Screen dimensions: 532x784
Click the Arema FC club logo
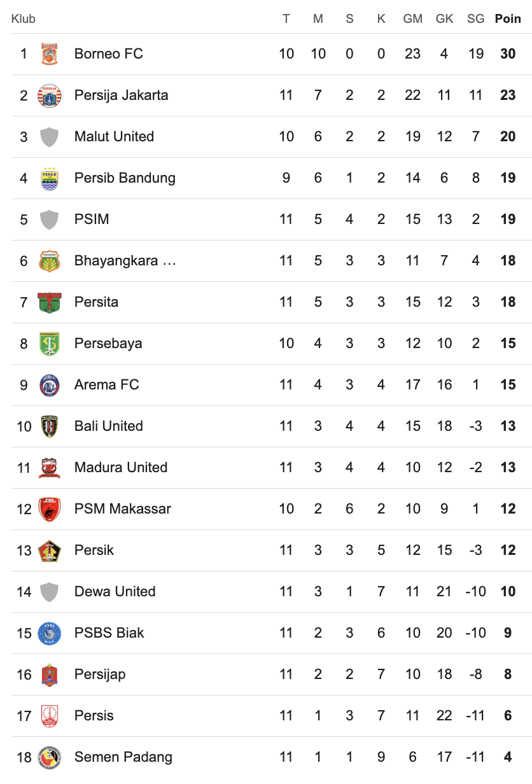49,385
